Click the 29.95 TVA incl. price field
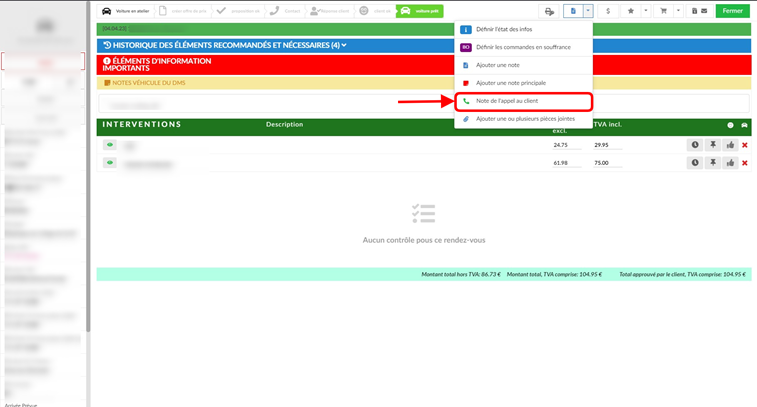Viewport: 757px width, 407px height. 607,145
